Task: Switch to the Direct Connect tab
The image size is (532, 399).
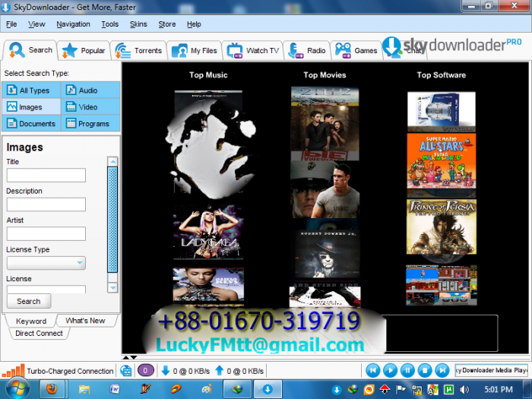Action: tap(39, 333)
